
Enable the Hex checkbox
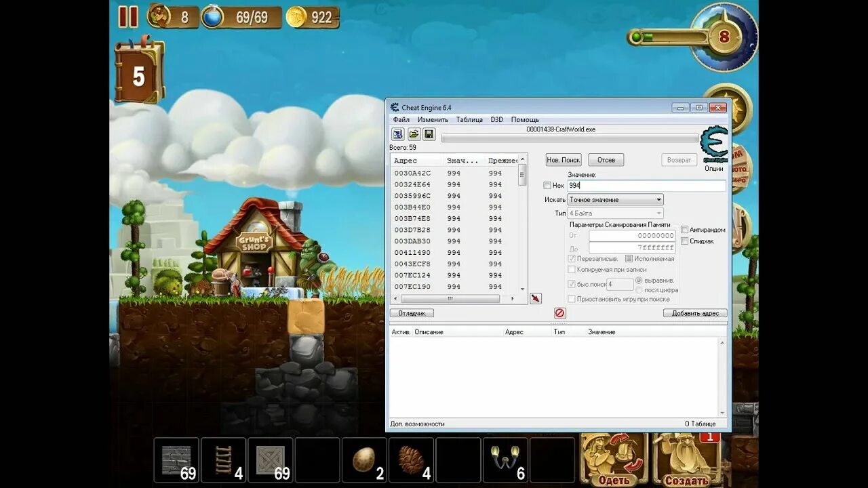[x=547, y=186]
